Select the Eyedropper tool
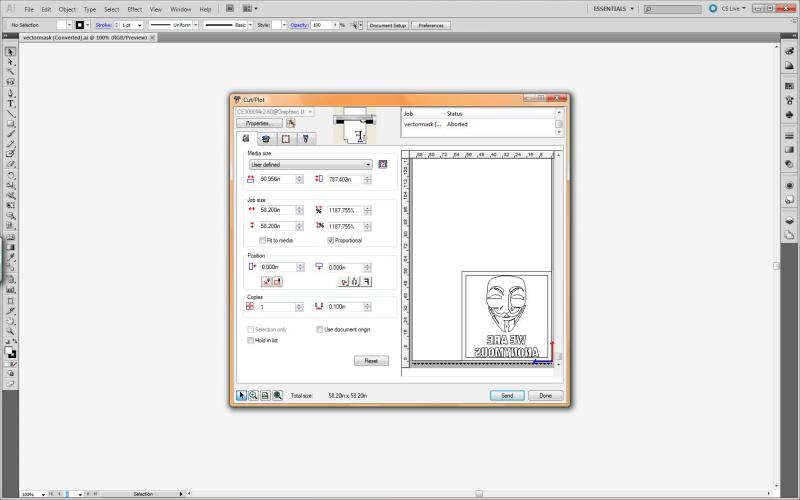 (x=10, y=258)
